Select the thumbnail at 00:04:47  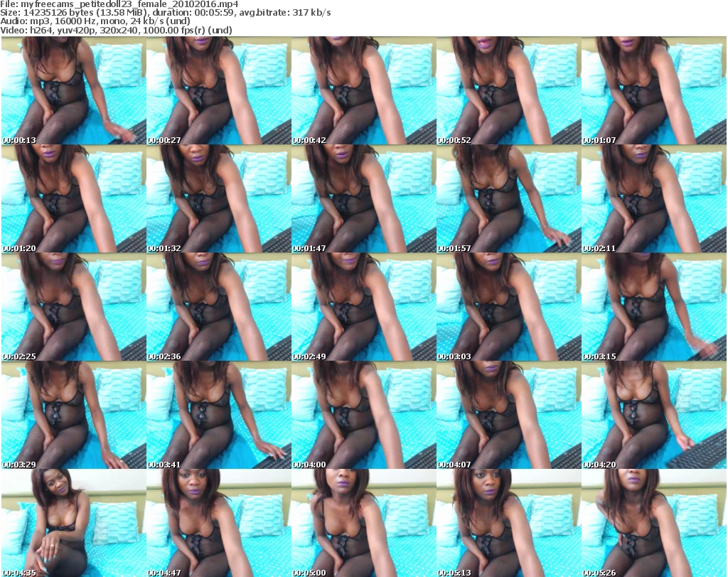click(219, 523)
